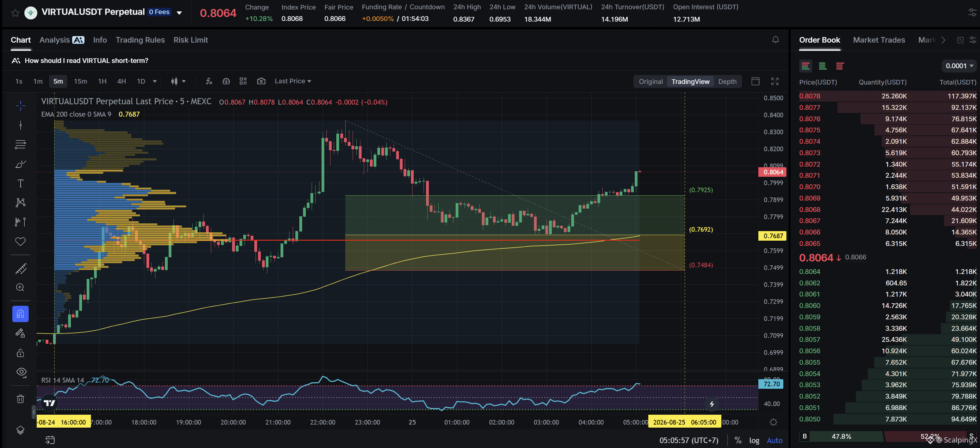The width and height of the screenshot is (980, 448).
Task: Open chart settings palette icon
Action: pos(226,81)
